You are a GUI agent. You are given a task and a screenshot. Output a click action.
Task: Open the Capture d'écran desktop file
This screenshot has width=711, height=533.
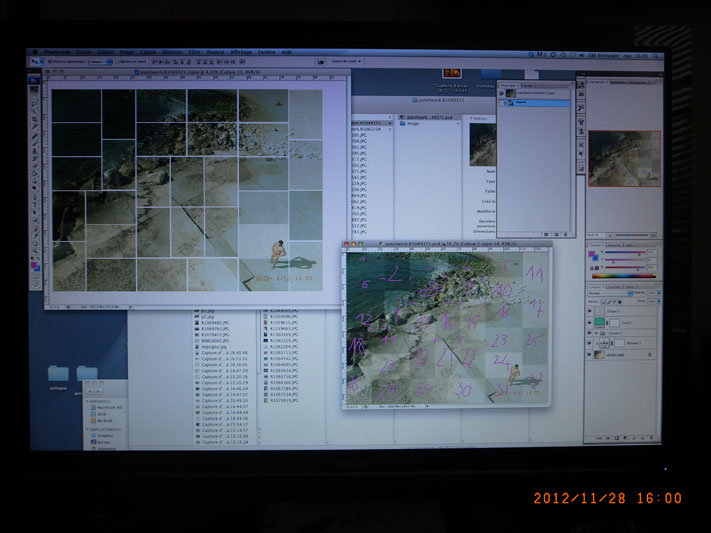tap(452, 80)
